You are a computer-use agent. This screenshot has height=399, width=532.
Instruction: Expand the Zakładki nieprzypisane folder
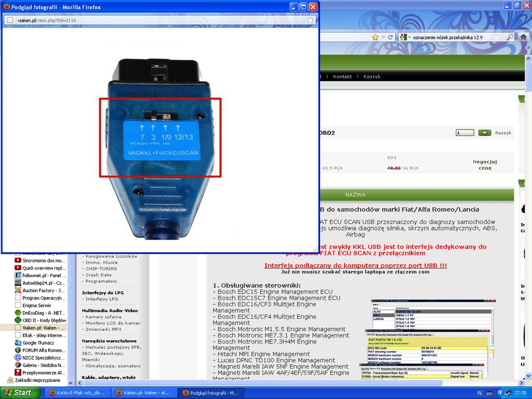34,380
